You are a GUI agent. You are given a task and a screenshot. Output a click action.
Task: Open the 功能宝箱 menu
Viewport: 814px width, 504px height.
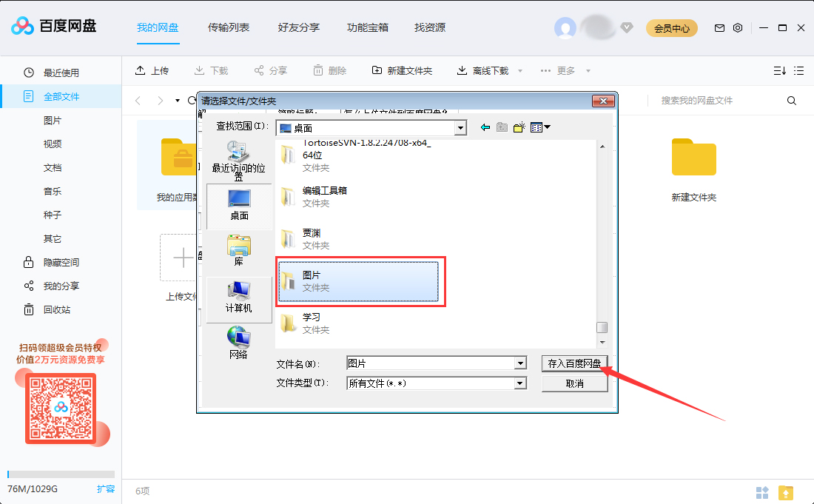(x=370, y=27)
